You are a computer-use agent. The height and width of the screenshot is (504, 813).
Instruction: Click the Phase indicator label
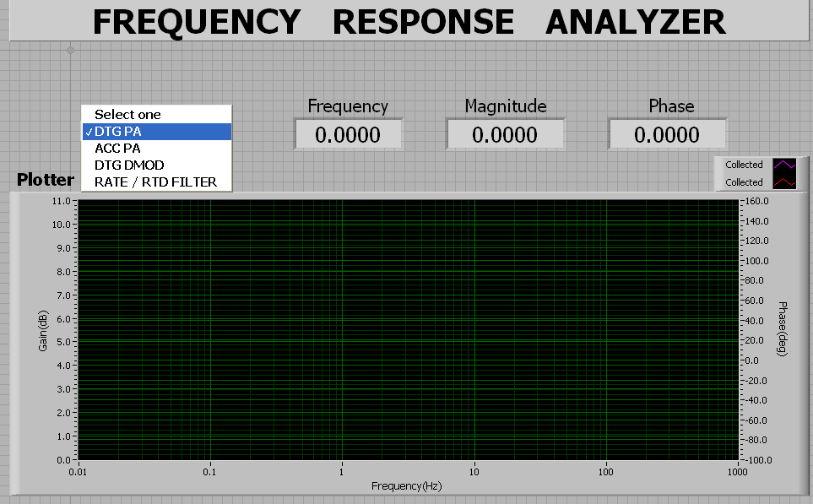coord(671,106)
